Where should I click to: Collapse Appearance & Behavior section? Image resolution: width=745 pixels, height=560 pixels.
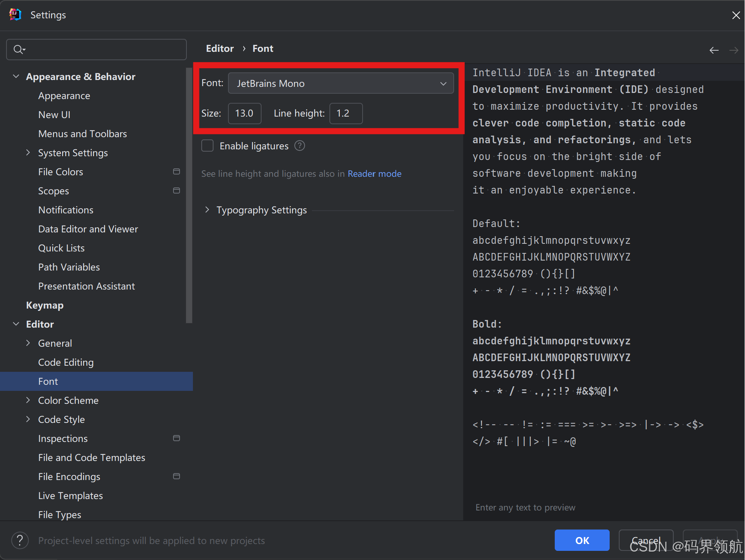pos(16,76)
